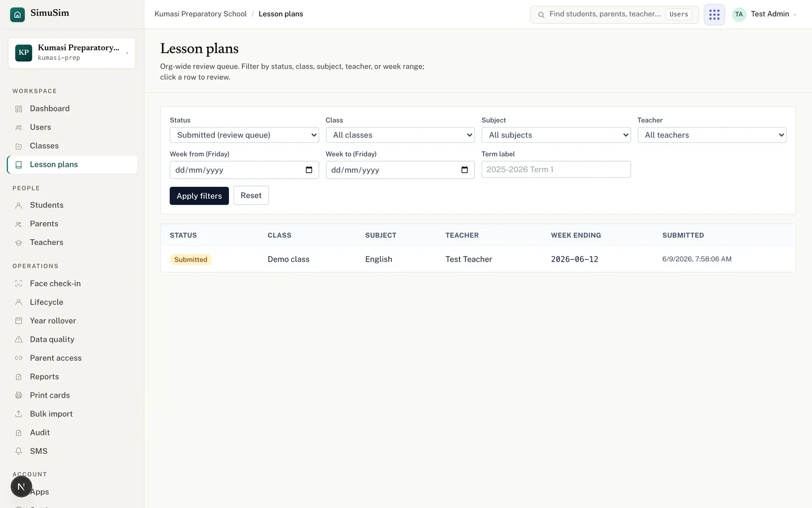This screenshot has width=812, height=508.
Task: Open calendar picker for Week to
Action: (464, 170)
